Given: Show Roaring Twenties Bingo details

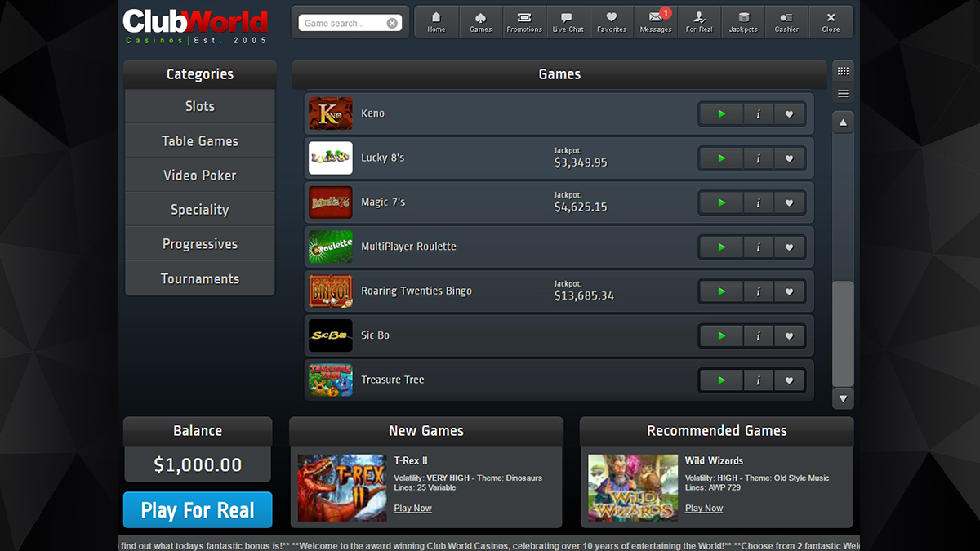Looking at the screenshot, I should point(759,291).
